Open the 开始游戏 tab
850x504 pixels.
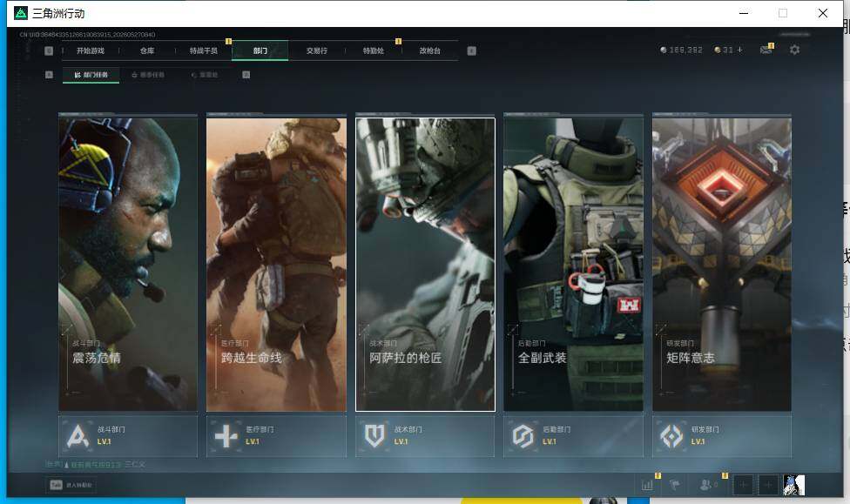click(90, 50)
